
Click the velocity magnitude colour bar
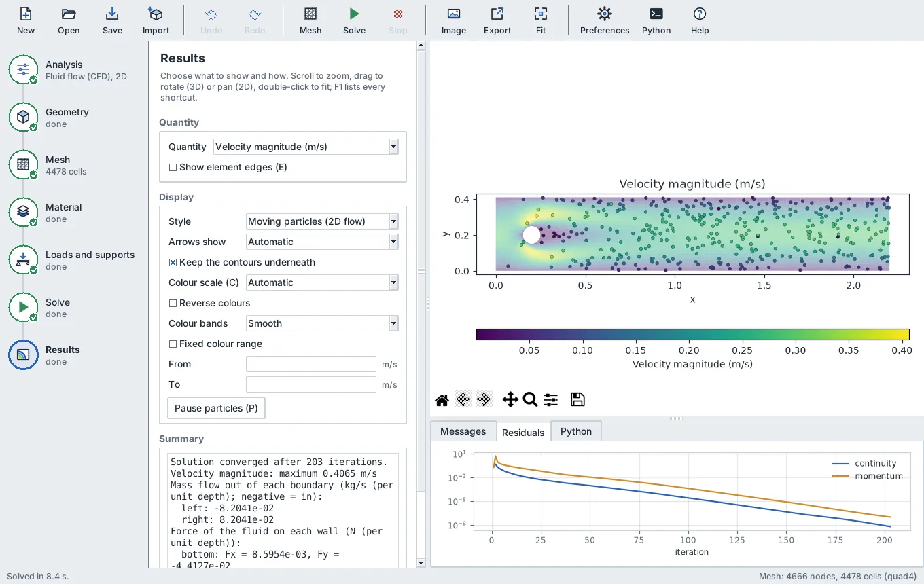pyautogui.click(x=692, y=334)
